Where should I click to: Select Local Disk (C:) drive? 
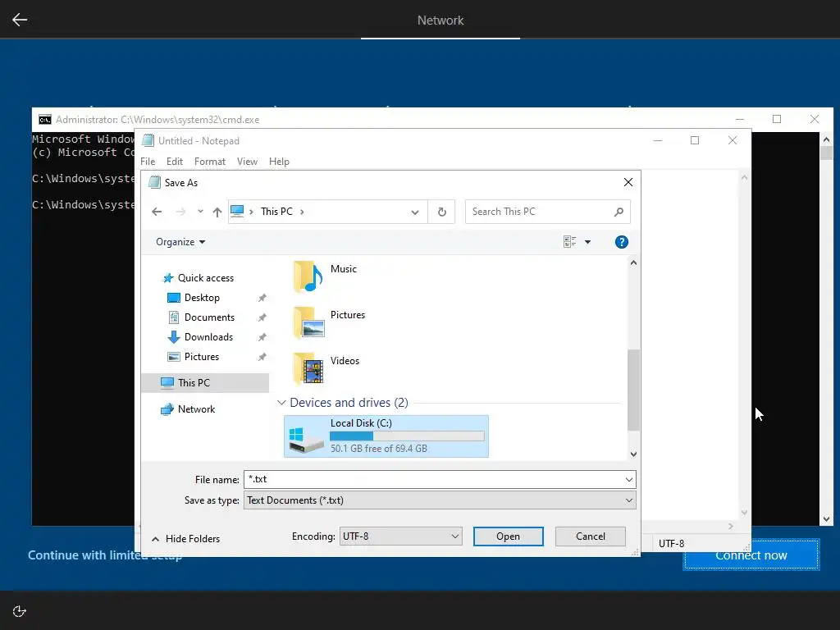tap(386, 436)
